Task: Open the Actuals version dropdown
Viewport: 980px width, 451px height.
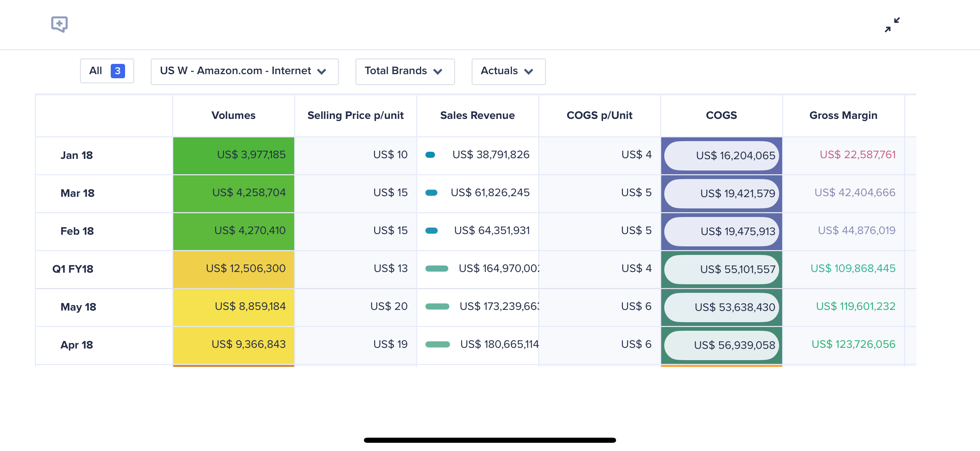Action: click(x=508, y=71)
